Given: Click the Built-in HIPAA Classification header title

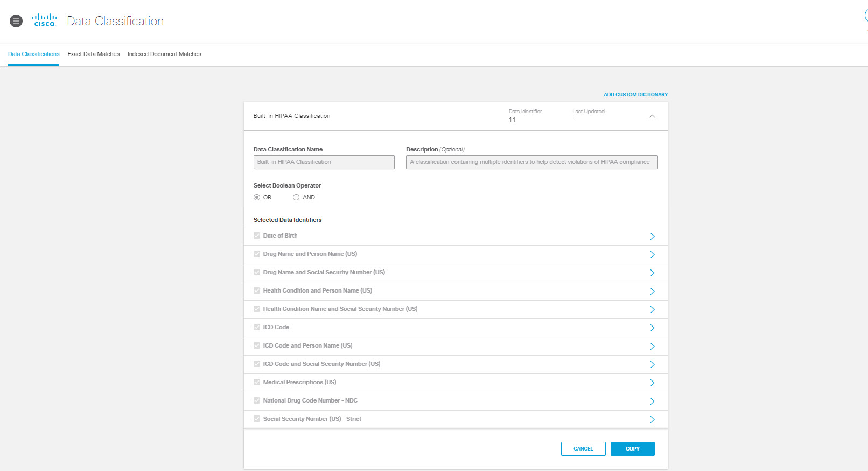Looking at the screenshot, I should coord(292,116).
